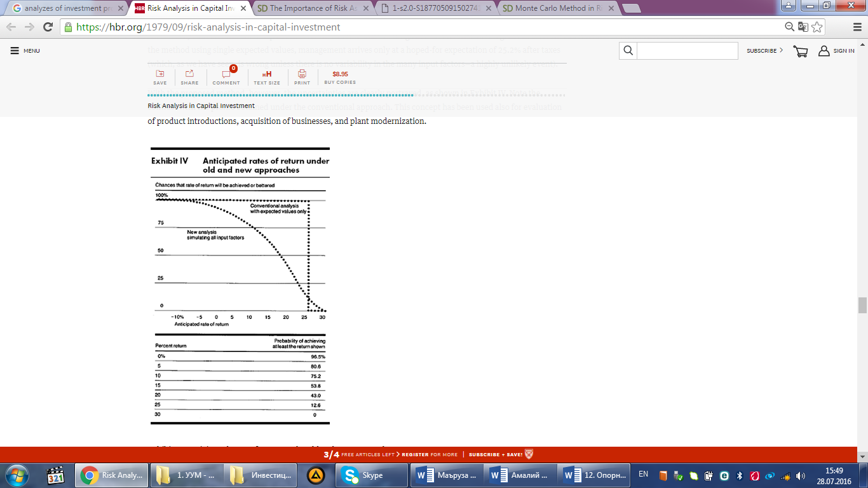
Task: Click EN language indicator
Action: click(x=643, y=474)
